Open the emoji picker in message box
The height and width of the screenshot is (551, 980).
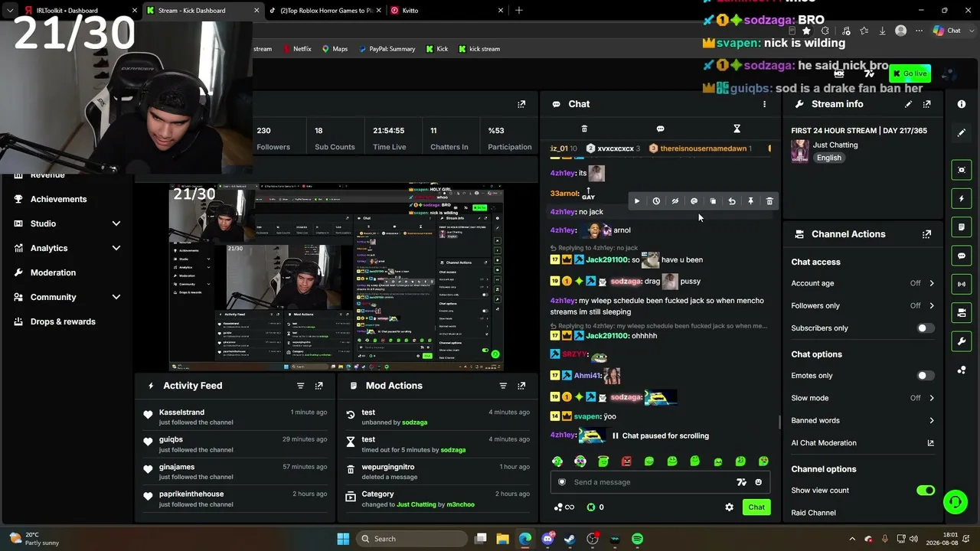click(x=759, y=482)
